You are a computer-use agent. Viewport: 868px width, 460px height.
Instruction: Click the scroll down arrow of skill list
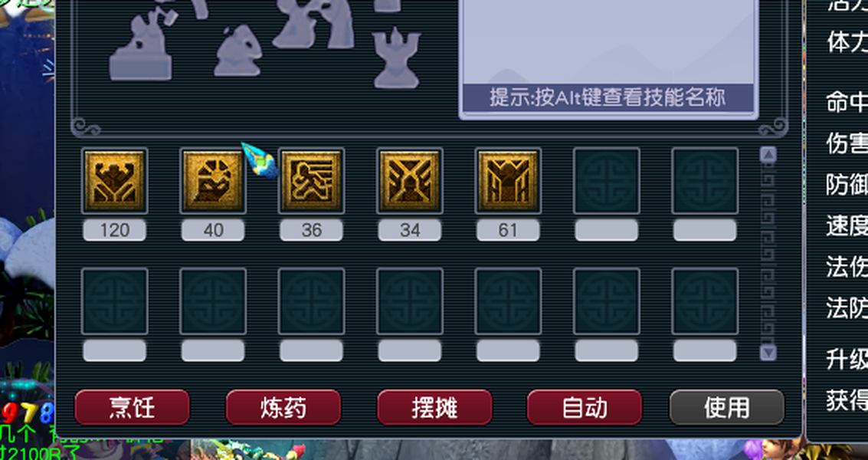[x=768, y=352]
